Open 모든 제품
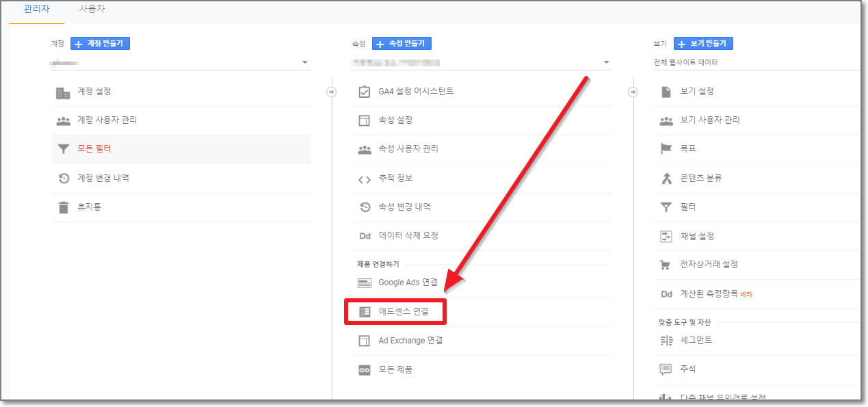 coord(482,370)
